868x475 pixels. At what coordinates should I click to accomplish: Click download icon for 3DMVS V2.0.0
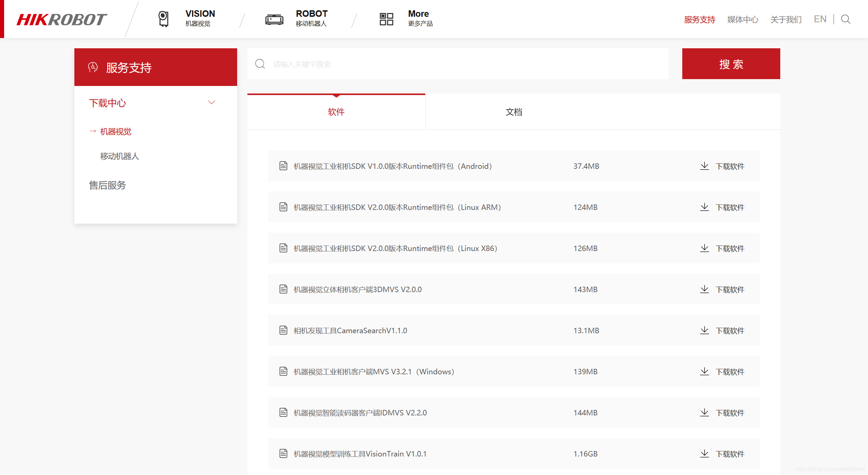click(704, 289)
